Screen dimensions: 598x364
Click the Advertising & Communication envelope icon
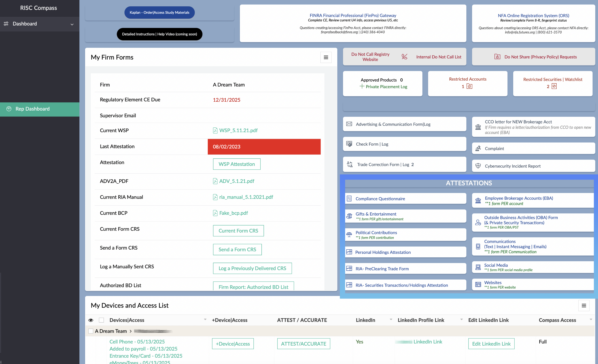click(x=349, y=124)
